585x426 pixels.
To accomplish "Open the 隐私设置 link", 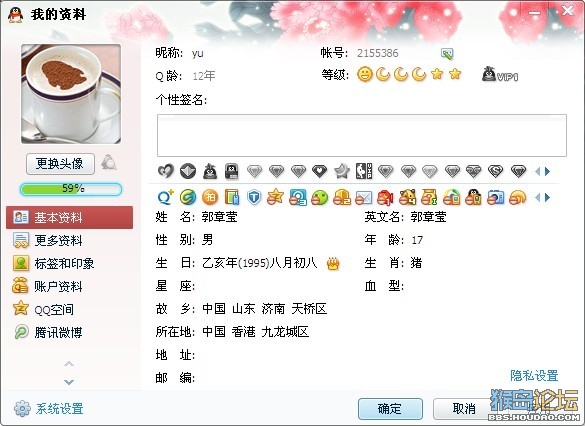I will pos(534,376).
